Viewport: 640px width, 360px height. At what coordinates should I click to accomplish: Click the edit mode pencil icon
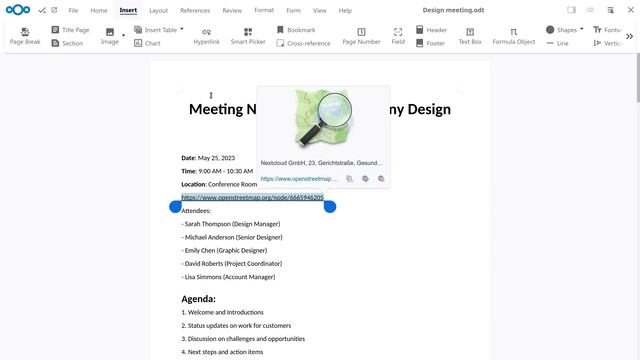(x=54, y=10)
